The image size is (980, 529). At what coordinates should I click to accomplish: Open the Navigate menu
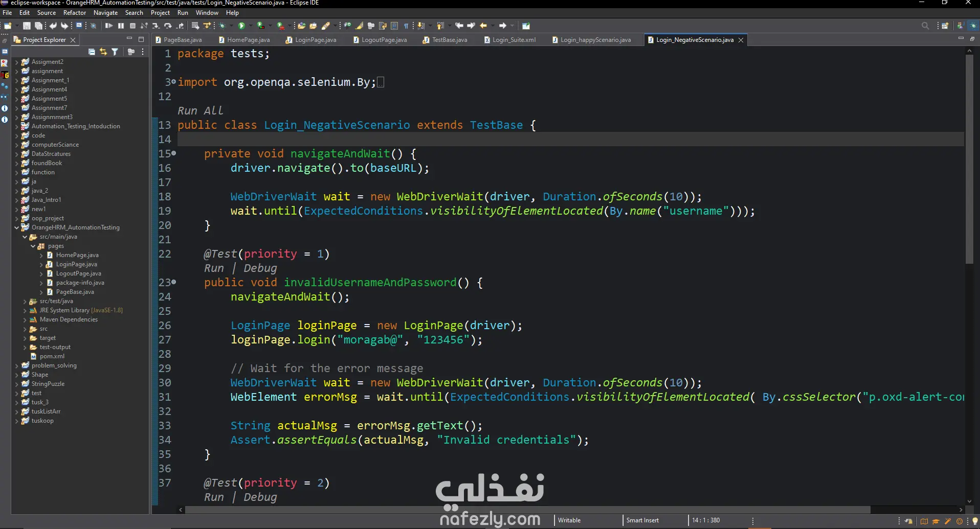(x=105, y=13)
